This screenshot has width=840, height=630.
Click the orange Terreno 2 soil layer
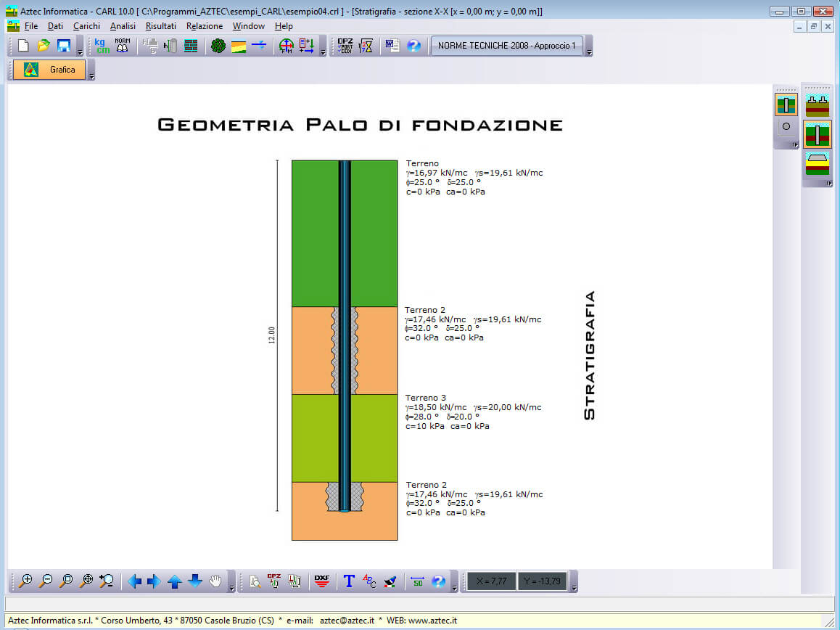312,350
